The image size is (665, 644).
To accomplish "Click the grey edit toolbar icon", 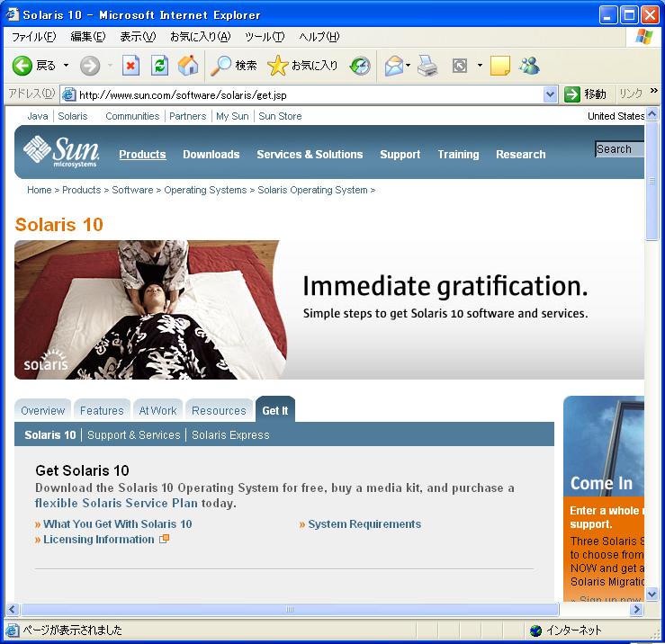I will coord(460,66).
